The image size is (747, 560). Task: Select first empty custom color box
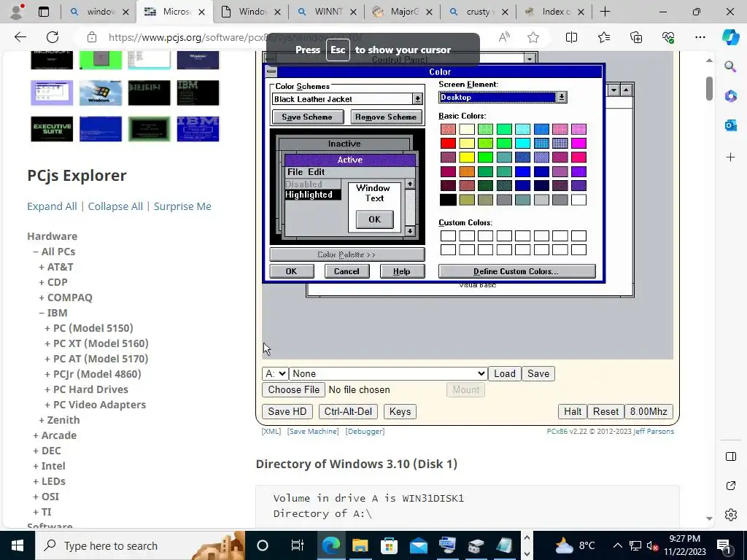448,236
